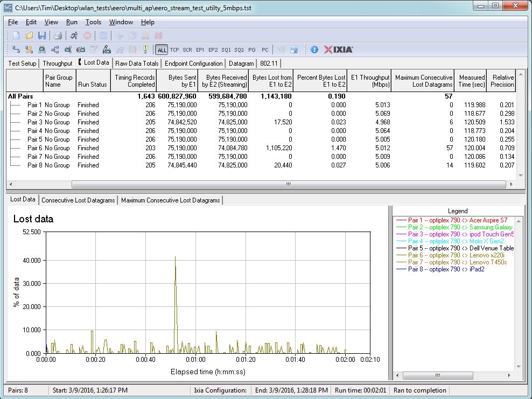The height and width of the screenshot is (399, 532).
Task: Open the File menu
Action: coord(13,22)
